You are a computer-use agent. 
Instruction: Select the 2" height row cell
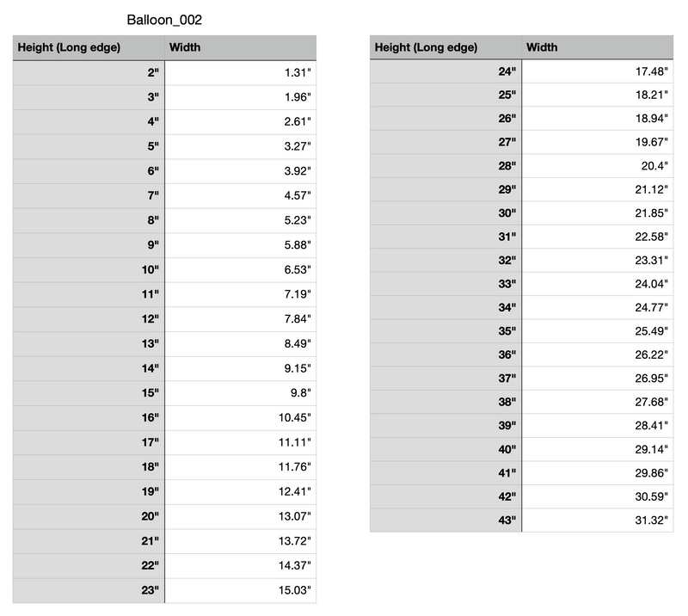89,73
